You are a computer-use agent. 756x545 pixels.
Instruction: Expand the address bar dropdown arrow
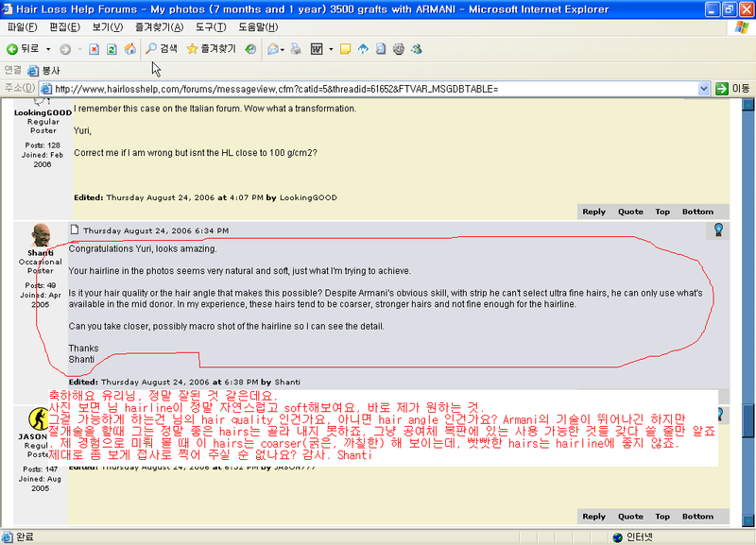(x=703, y=89)
